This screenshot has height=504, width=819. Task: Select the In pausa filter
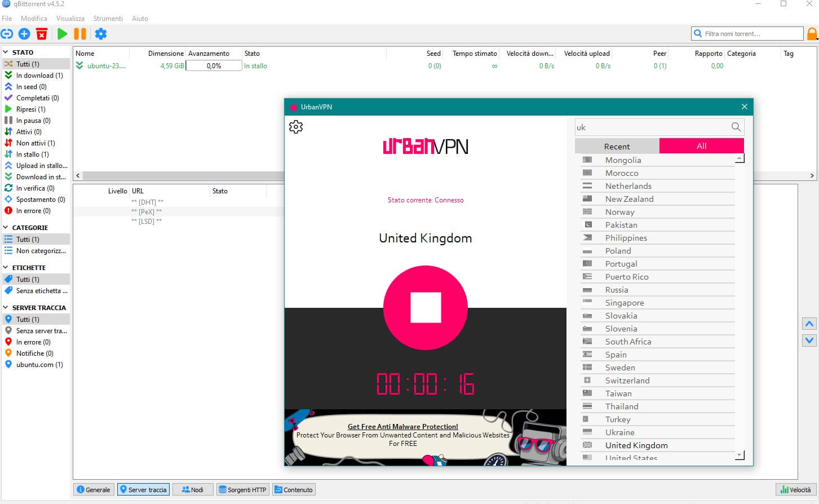pos(36,121)
